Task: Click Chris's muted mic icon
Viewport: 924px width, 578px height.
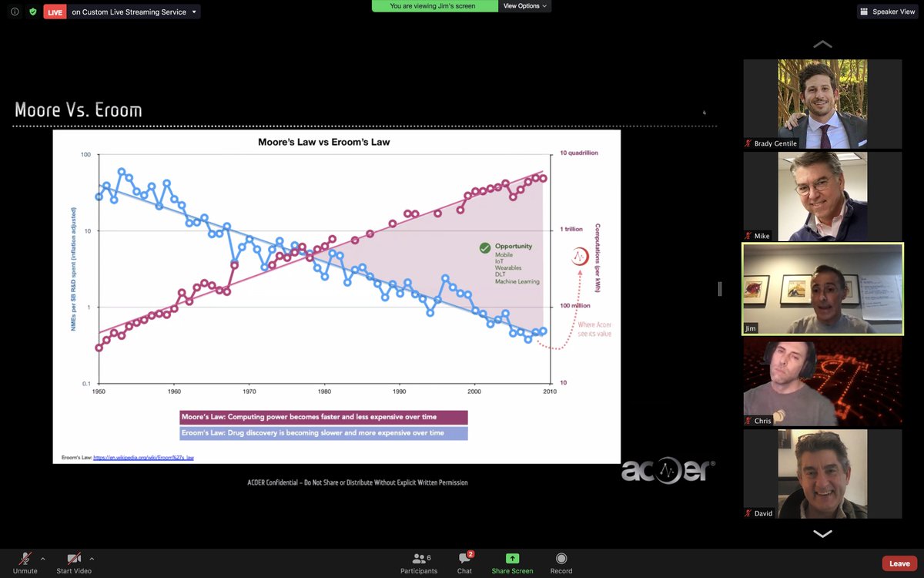Action: tap(748, 421)
